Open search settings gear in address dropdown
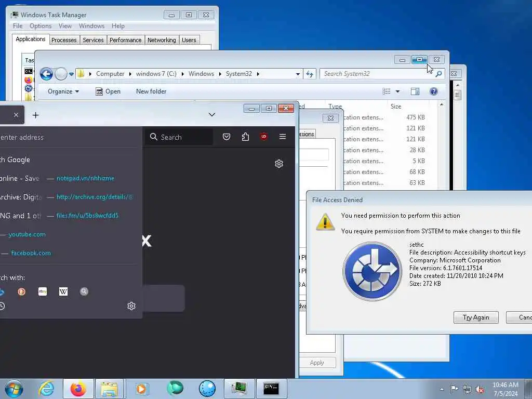Image resolution: width=532 pixels, height=399 pixels. 131,306
